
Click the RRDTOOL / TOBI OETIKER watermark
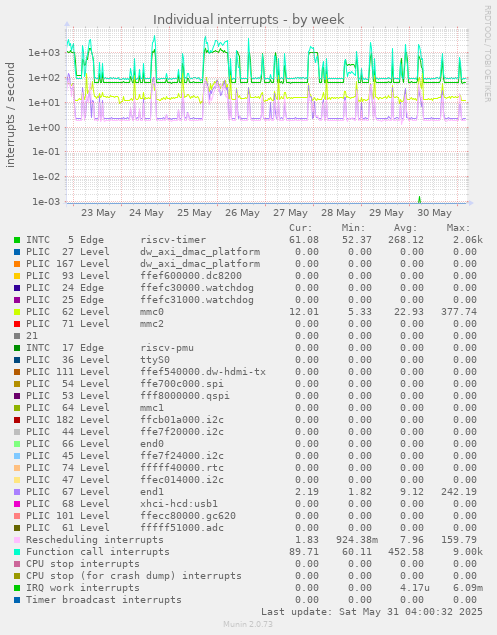pyautogui.click(x=487, y=54)
